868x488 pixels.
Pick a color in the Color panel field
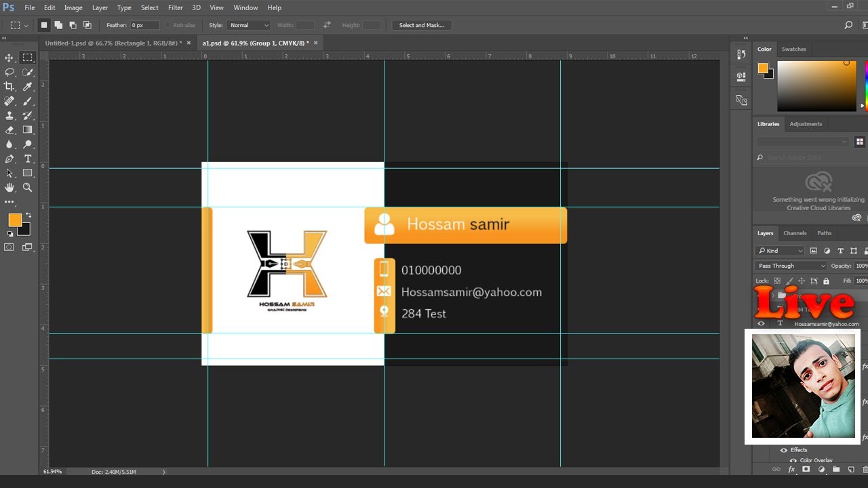[x=816, y=86]
